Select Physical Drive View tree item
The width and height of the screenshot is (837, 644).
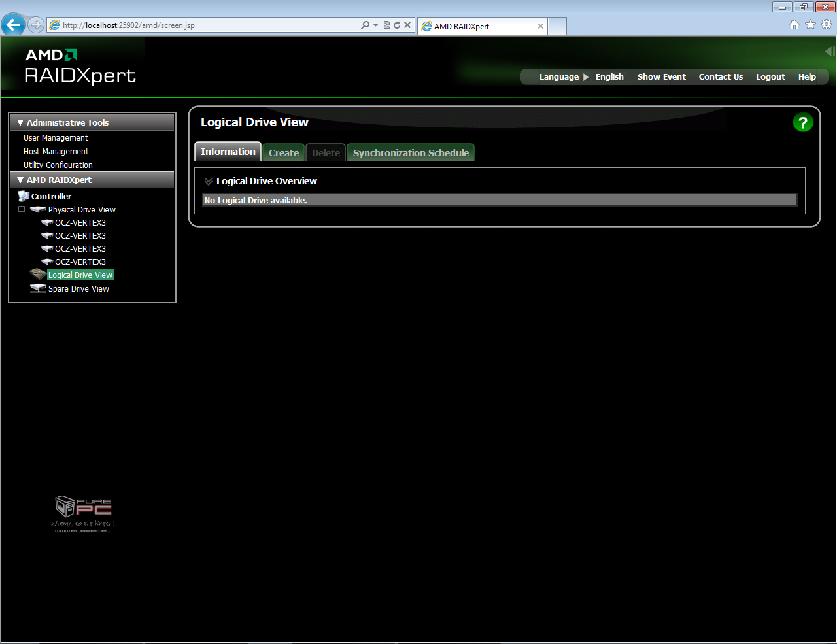82,210
